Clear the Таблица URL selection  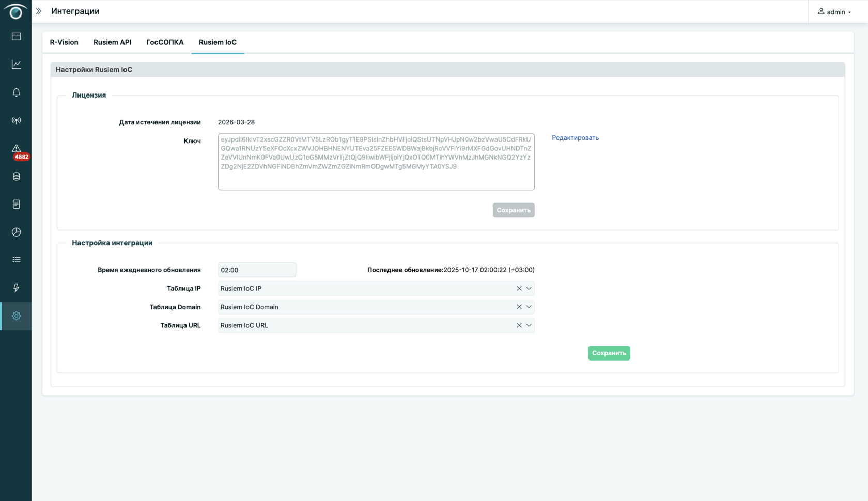(x=519, y=325)
